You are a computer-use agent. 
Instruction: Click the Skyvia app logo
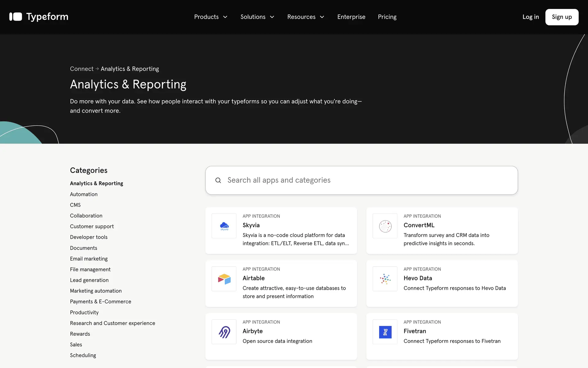click(224, 226)
